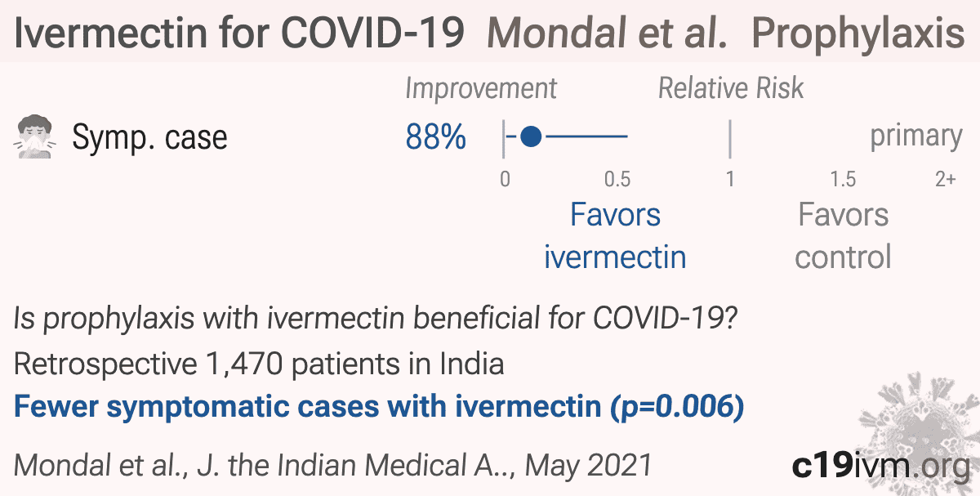Click the "Favors control" label

pos(843,235)
